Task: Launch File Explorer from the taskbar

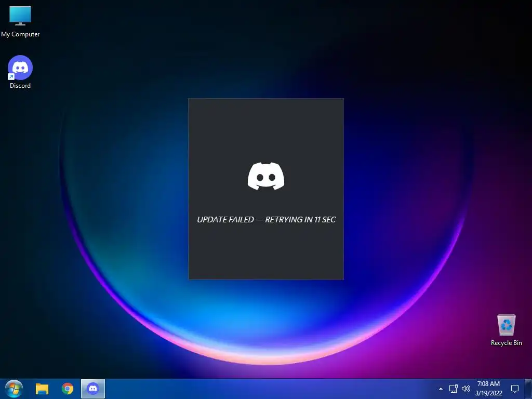Action: tap(42, 389)
